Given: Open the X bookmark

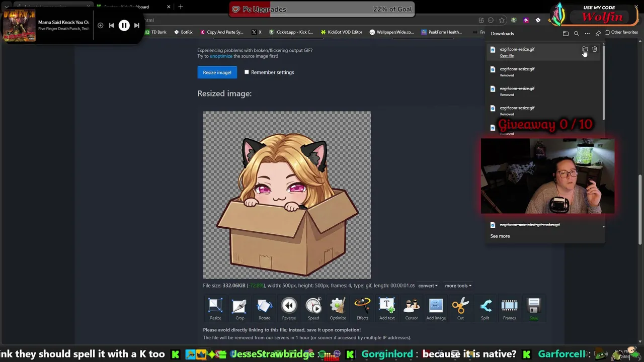Looking at the screenshot, I should 256,32.
